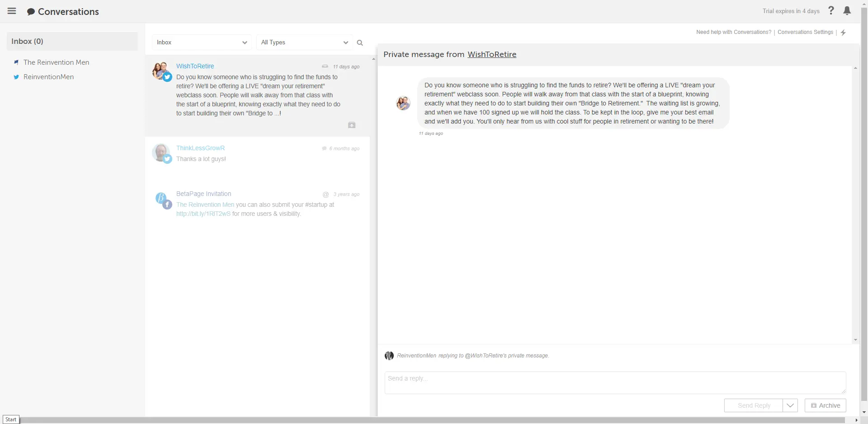Click the Archive button

(825, 405)
